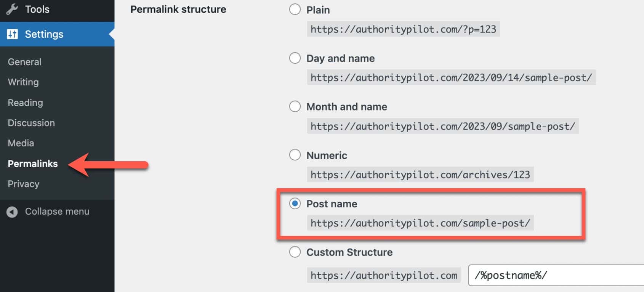
Task: Click the sample-post permalink URL text
Action: [420, 223]
